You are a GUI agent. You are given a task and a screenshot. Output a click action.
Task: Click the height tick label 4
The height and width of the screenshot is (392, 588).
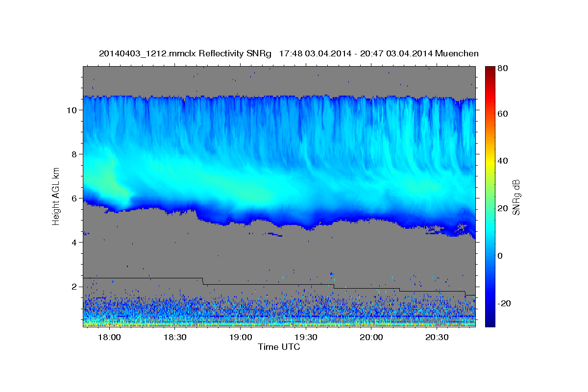pyautogui.click(x=75, y=243)
